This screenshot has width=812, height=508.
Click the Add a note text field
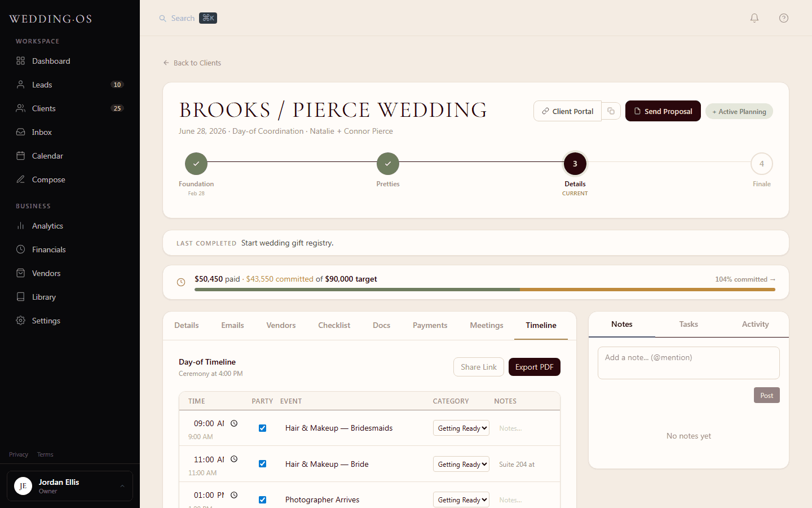coord(689,363)
